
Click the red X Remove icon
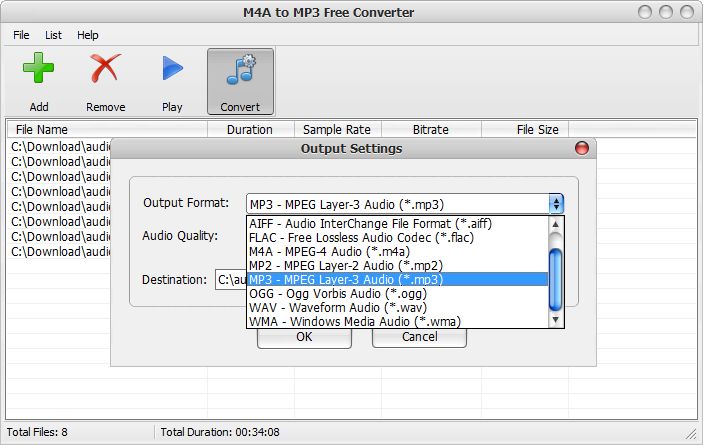click(105, 68)
